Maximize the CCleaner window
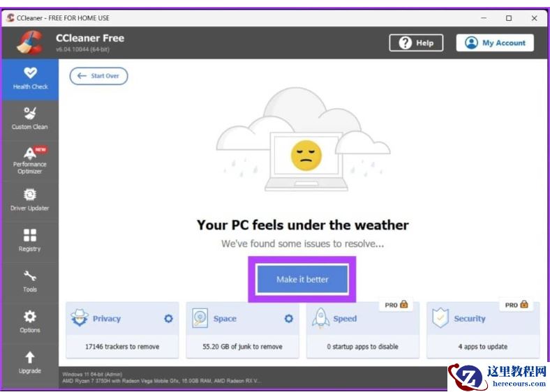This screenshot has width=550, height=392. coord(509,18)
